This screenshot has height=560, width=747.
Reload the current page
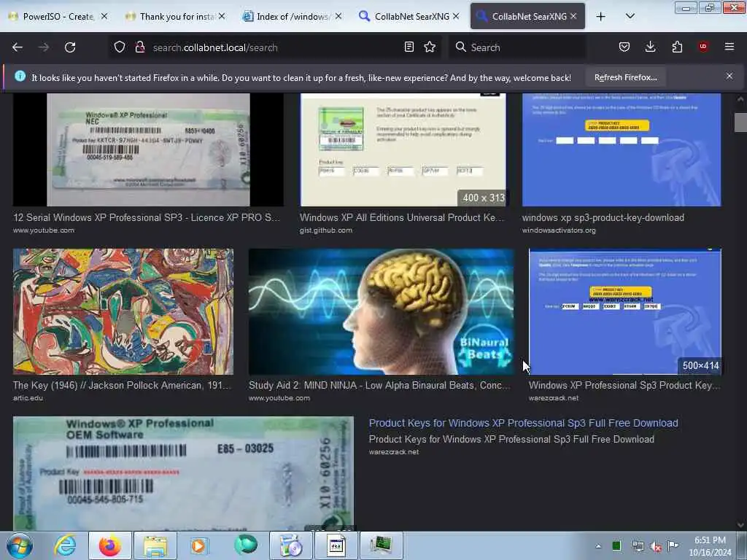pyautogui.click(x=70, y=47)
